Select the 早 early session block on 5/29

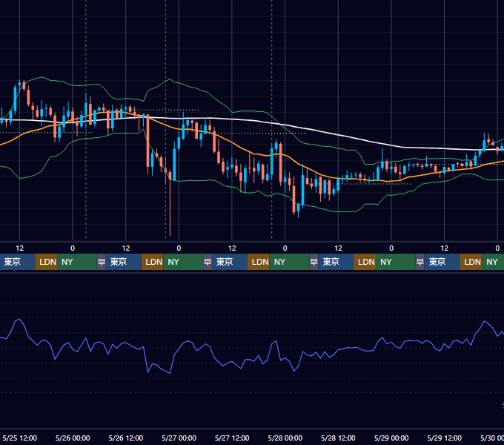[420, 262]
